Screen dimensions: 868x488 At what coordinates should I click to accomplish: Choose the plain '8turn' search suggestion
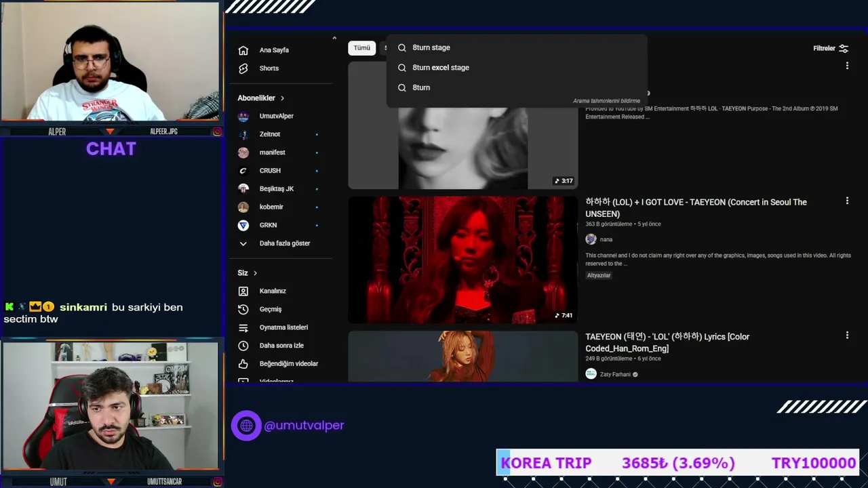[517, 87]
